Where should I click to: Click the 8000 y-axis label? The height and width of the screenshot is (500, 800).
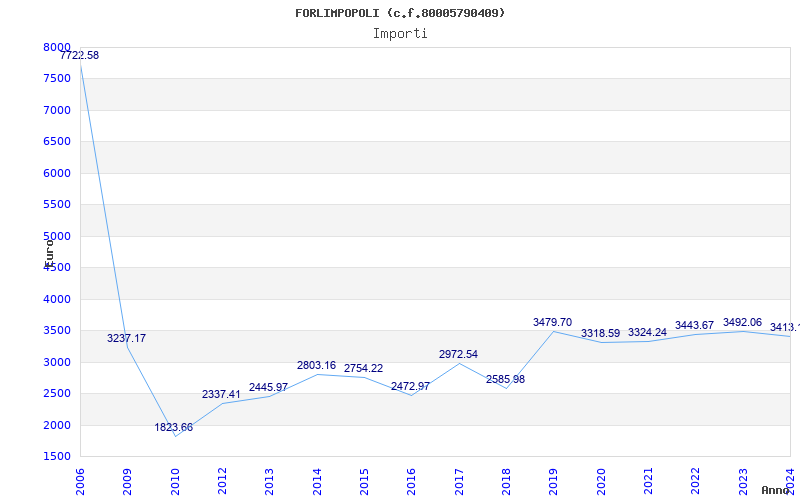[57, 47]
